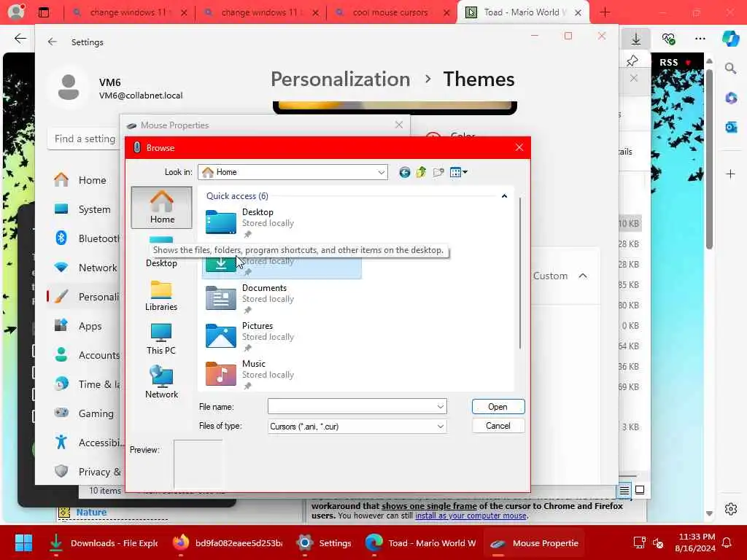Close the Mouse Properties window

point(399,125)
